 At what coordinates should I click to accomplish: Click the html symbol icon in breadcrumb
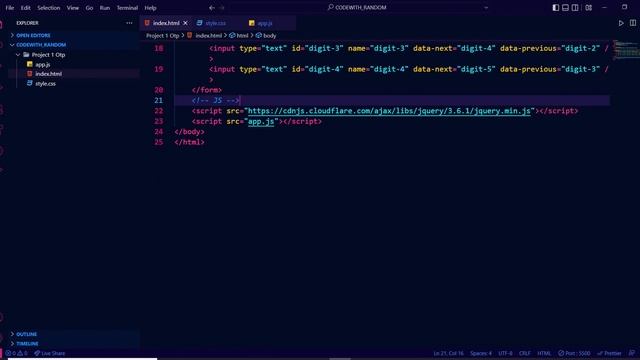(232, 36)
